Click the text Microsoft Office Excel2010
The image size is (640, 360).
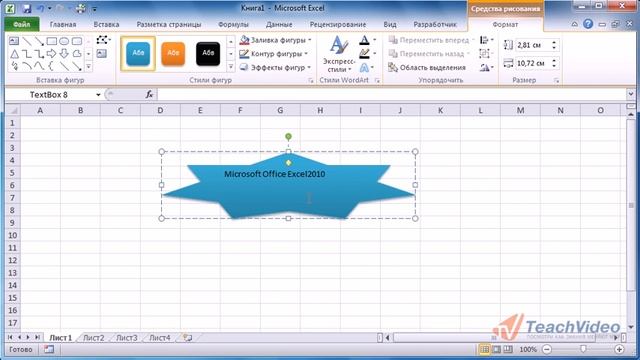[275, 174]
